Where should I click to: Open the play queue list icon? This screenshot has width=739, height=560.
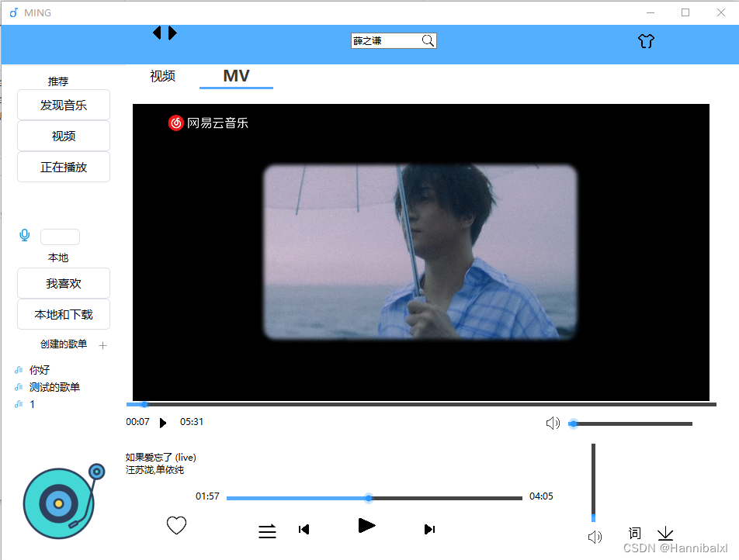pyautogui.click(x=267, y=531)
